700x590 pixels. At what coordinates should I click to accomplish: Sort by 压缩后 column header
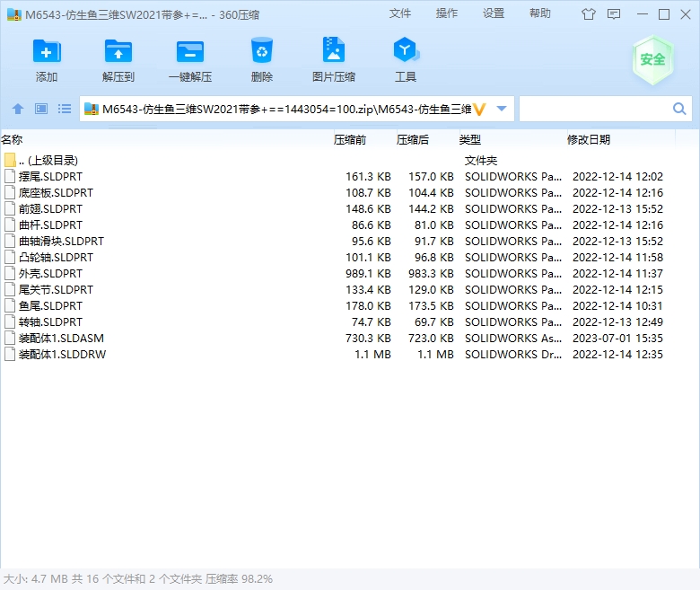[413, 140]
